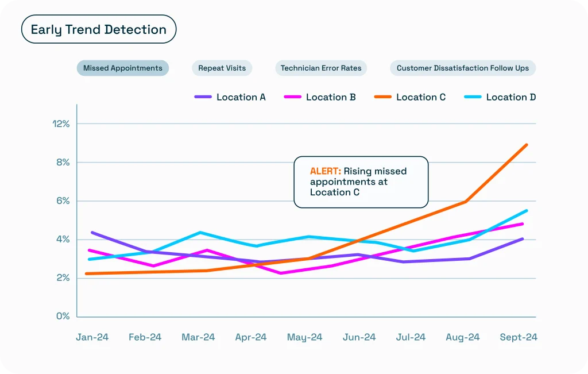Toggle the Location A legend label
Screen dimensions: 588x374
point(241,97)
